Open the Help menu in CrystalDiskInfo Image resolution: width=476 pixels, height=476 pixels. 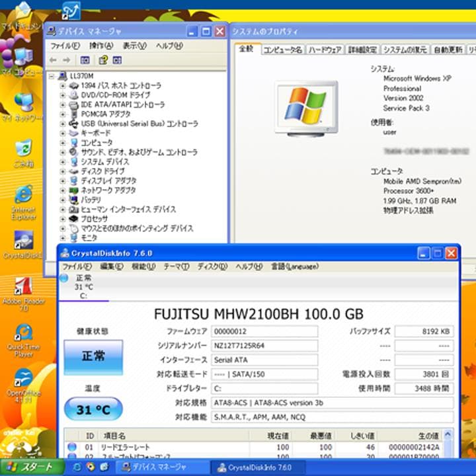249,266
